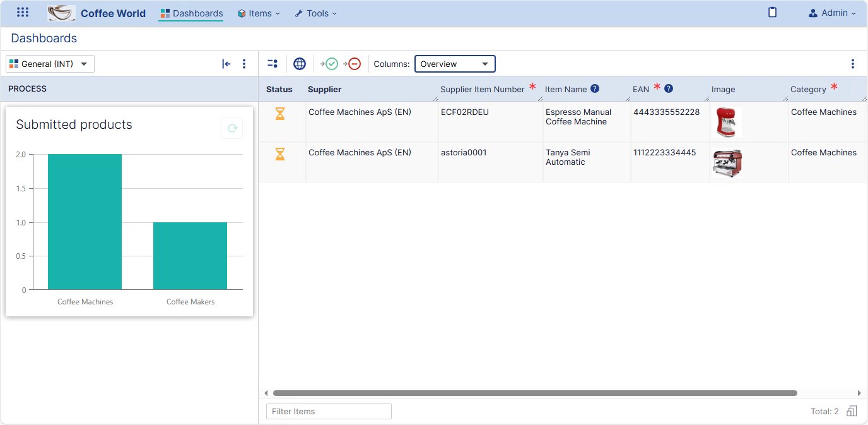Sort by Category column header
This screenshot has height=425, width=868.
(808, 89)
